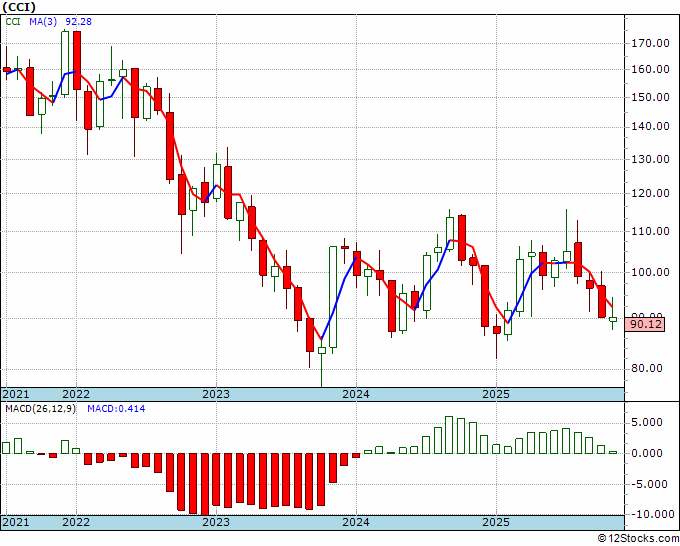Click the tall green candlestick in late 2023
The image size is (680, 546).
tap(333, 297)
